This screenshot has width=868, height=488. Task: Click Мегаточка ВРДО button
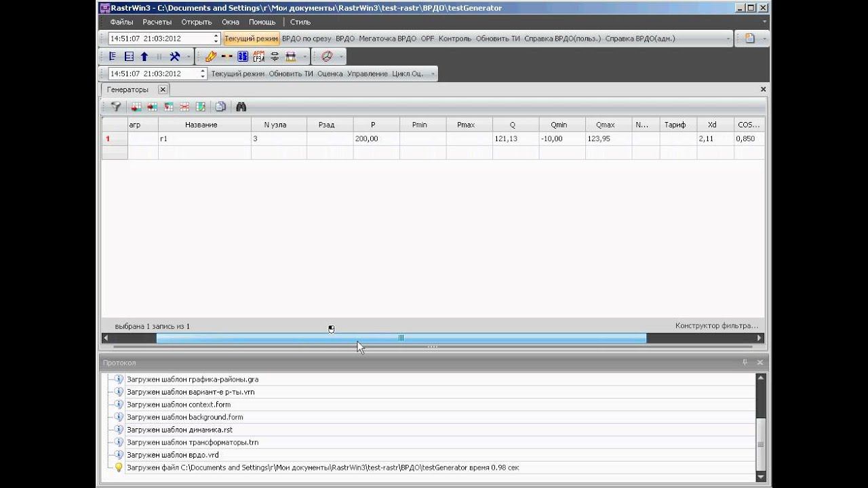[x=388, y=39]
